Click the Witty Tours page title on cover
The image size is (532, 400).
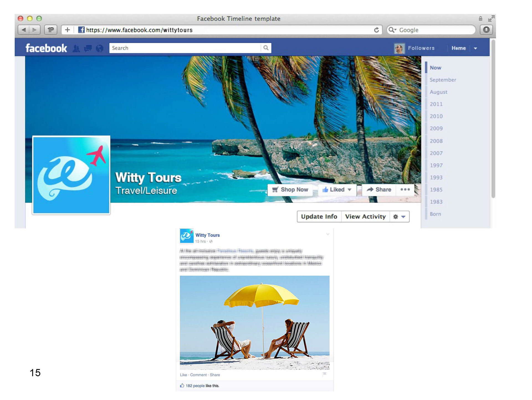tap(148, 177)
